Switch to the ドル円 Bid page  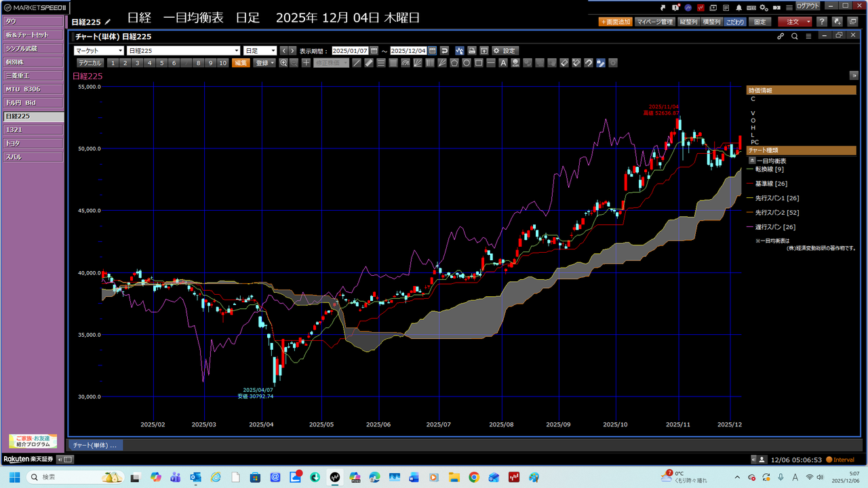tap(33, 103)
